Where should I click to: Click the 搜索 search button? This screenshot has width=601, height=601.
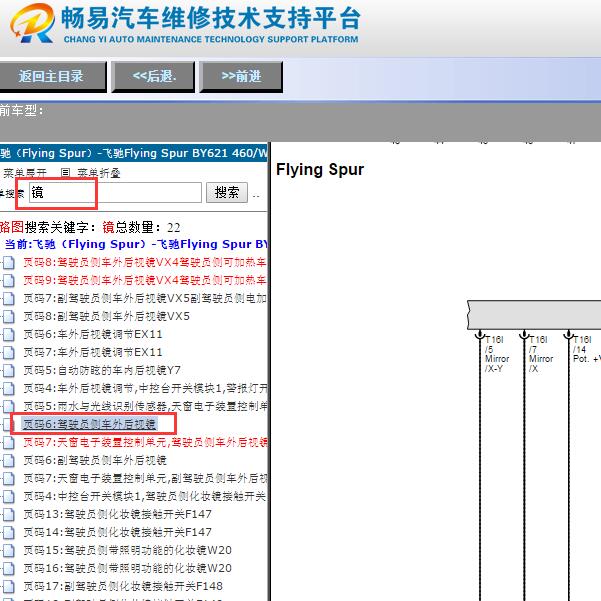point(227,192)
